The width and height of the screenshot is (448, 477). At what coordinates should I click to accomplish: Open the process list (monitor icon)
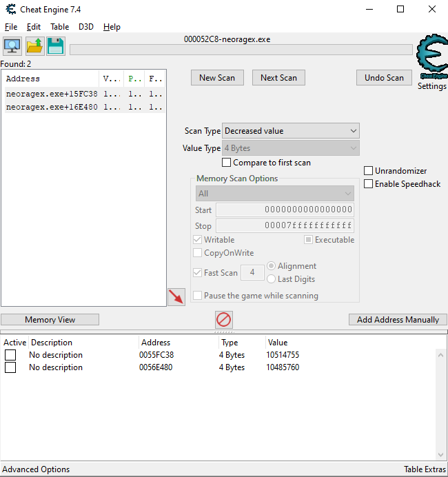12,46
